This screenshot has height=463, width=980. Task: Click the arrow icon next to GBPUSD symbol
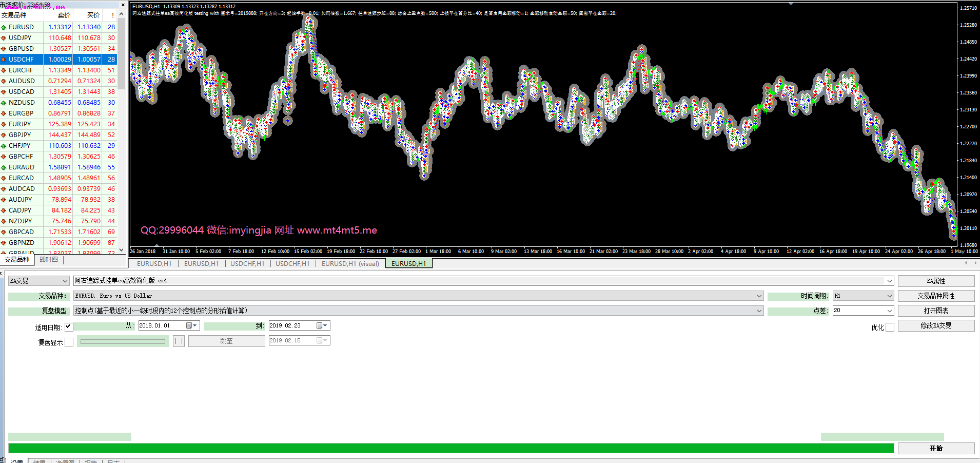coord(4,49)
